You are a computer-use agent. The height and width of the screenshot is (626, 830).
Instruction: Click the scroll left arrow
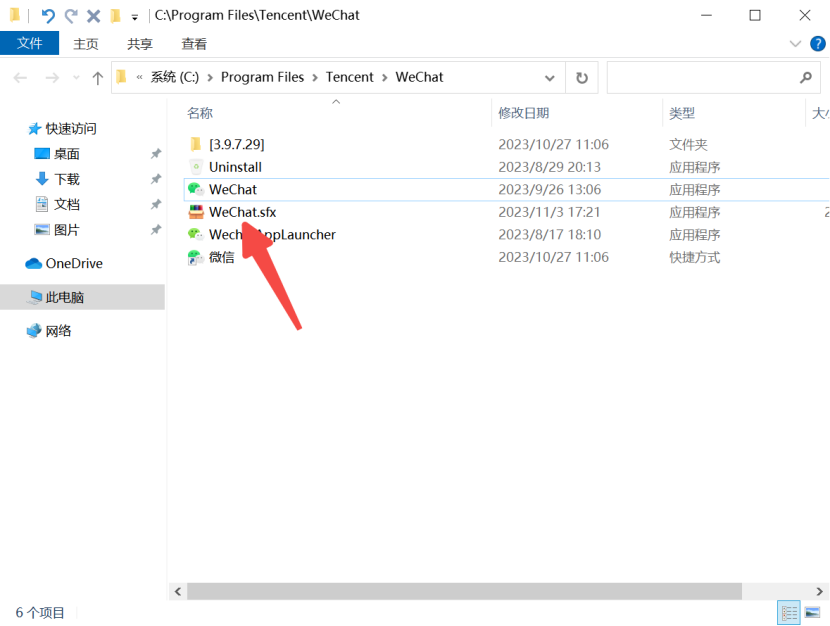(178, 591)
